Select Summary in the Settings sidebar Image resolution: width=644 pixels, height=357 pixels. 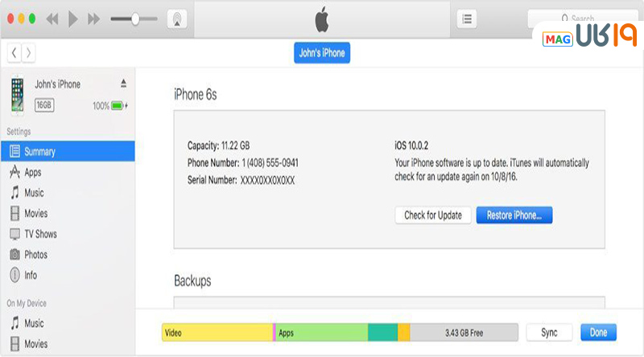tap(39, 151)
